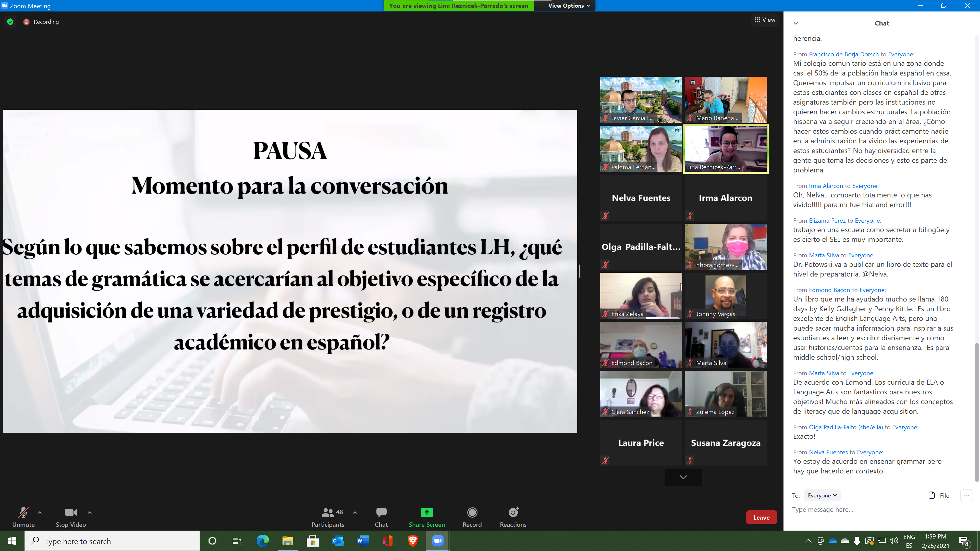Open the Brave browser on the taskbar
Viewport: 980px width, 551px height.
coord(412,541)
